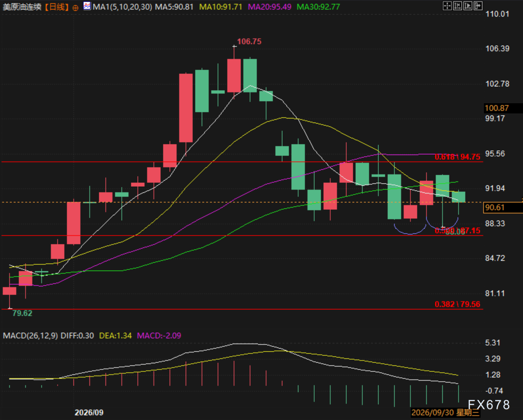Click the 5.31 MACD axis value
Viewport: 523px width, 420px height.
pos(493,343)
